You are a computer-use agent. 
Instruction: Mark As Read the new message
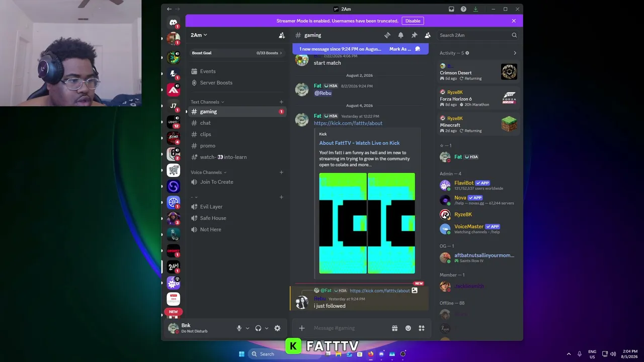coord(405,49)
